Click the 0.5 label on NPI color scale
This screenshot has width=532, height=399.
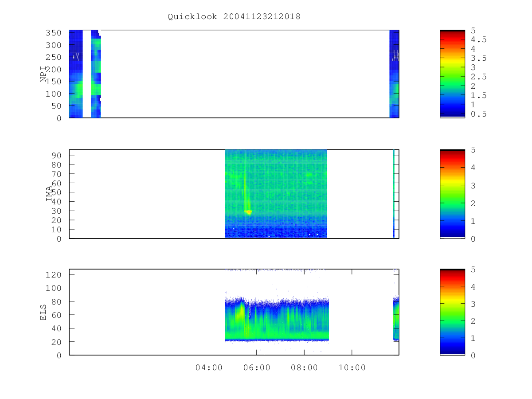pyautogui.click(x=478, y=114)
